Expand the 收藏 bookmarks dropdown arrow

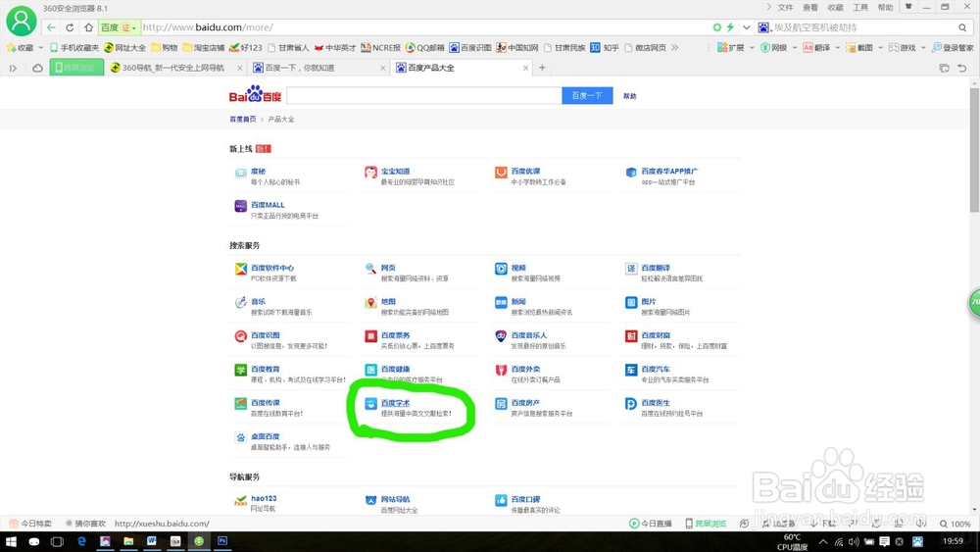tap(40, 47)
